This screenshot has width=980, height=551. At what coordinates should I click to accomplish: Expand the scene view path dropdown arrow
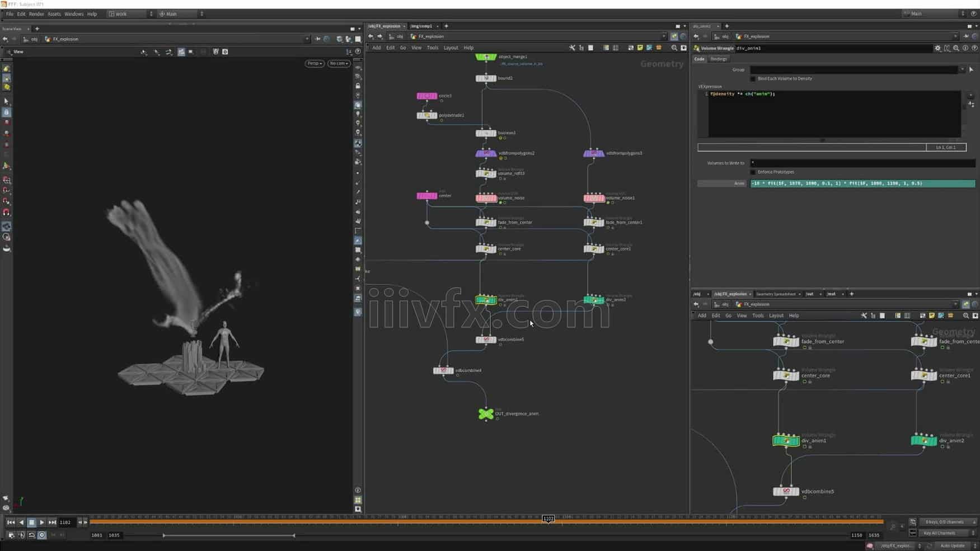(x=307, y=39)
